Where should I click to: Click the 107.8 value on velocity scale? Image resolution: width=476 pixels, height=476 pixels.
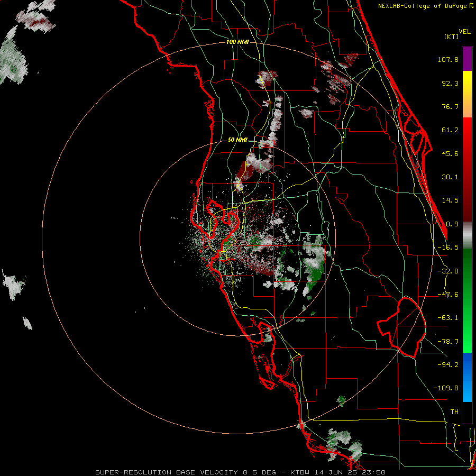click(x=448, y=59)
